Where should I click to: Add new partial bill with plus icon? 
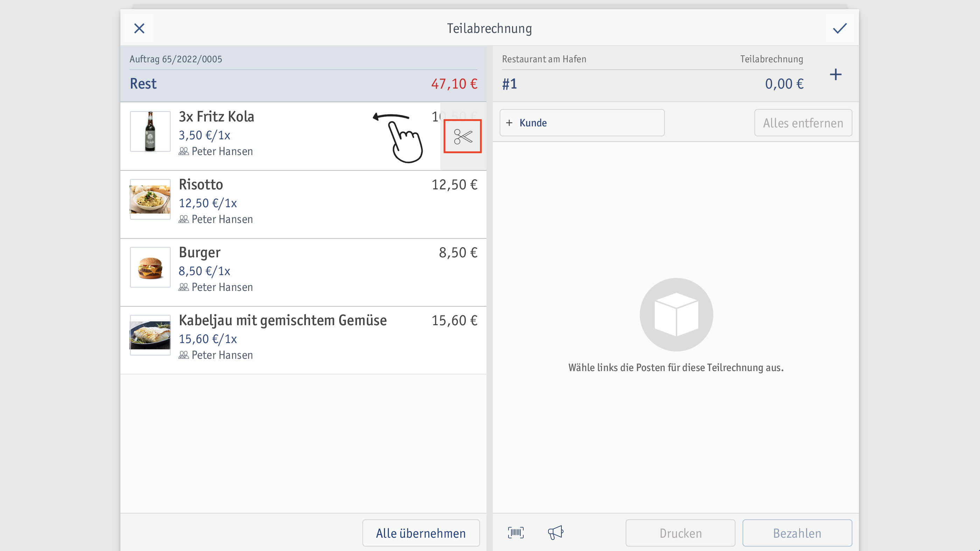click(835, 74)
